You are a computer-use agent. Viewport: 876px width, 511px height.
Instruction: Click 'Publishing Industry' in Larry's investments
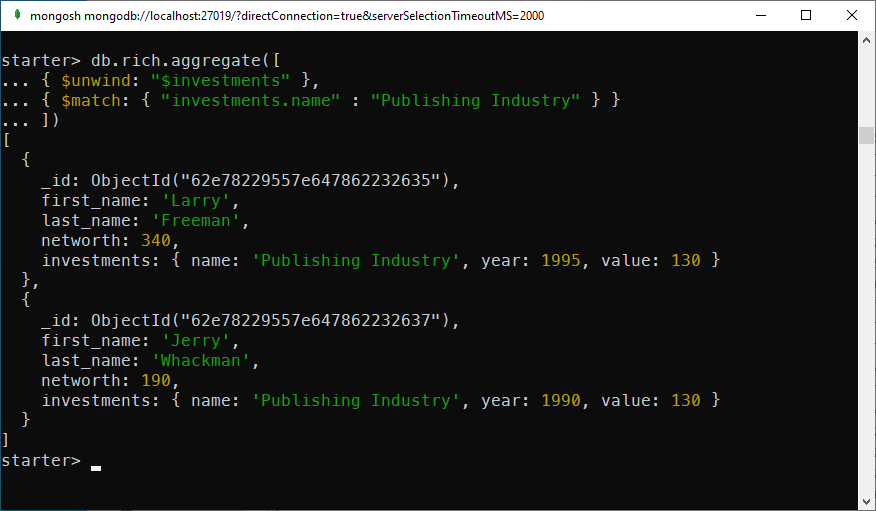coord(355,261)
